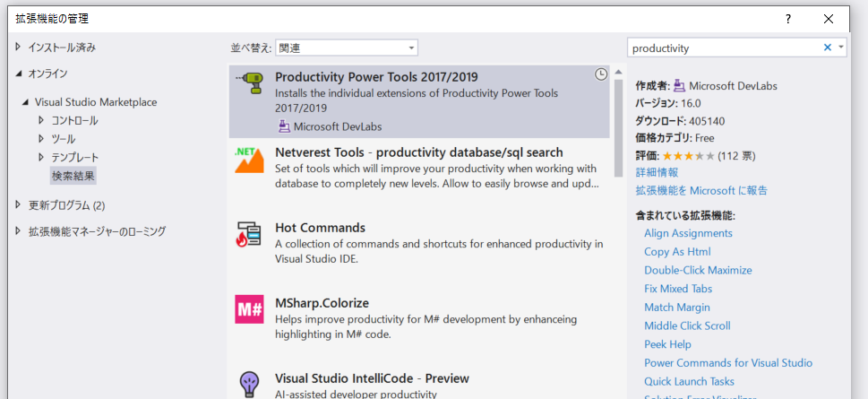Click the DevLabs flask icon beside 作成者
This screenshot has width=868, height=399.
(680, 86)
